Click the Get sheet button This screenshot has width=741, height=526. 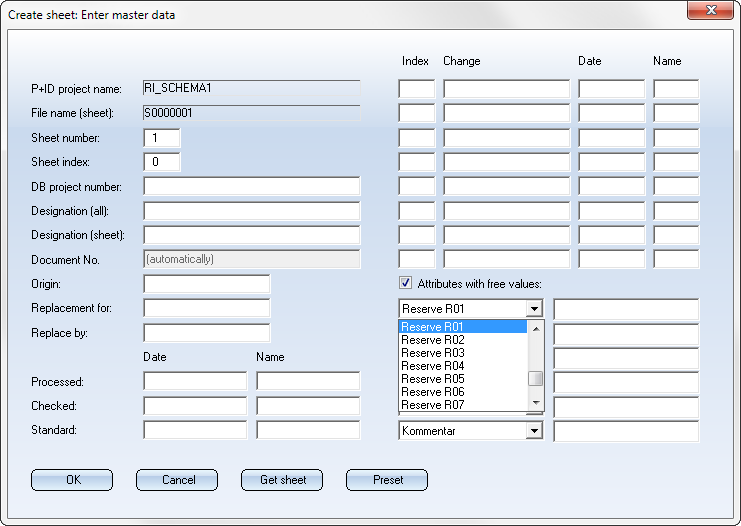pyautogui.click(x=282, y=480)
